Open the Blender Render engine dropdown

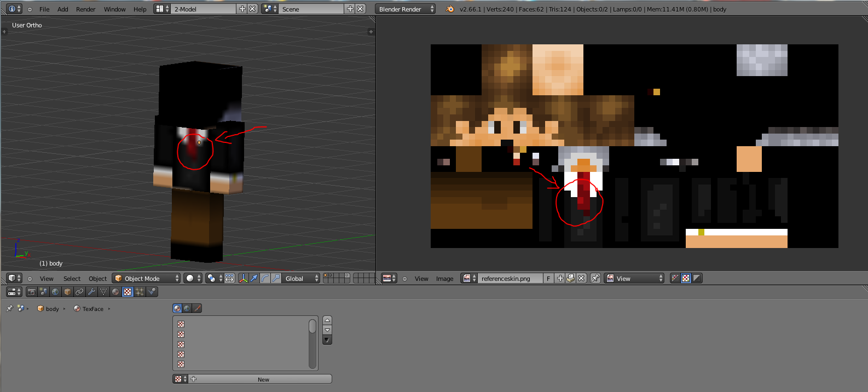pos(405,9)
